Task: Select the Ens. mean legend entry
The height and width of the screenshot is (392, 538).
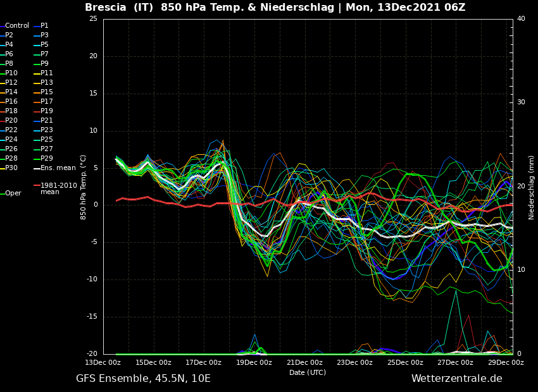Action: [x=54, y=168]
